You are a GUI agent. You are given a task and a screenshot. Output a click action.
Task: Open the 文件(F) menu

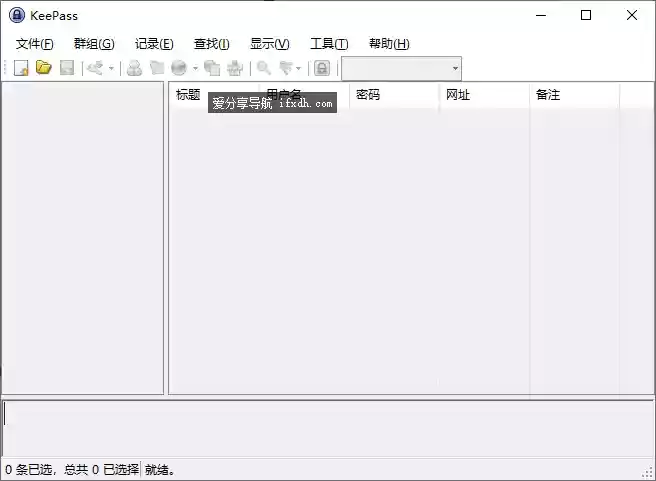(x=35, y=44)
